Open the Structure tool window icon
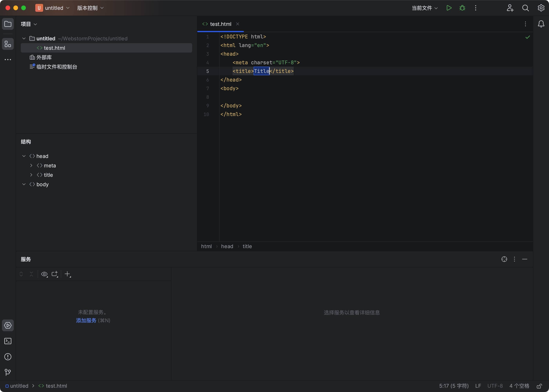Image resolution: width=549 pixels, height=392 pixels. (x=8, y=44)
